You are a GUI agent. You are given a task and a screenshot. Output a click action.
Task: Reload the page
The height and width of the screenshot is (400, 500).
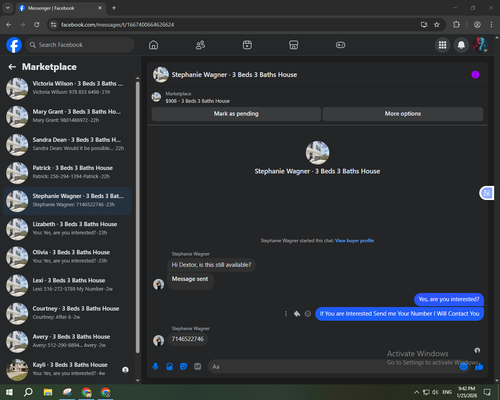click(37, 25)
